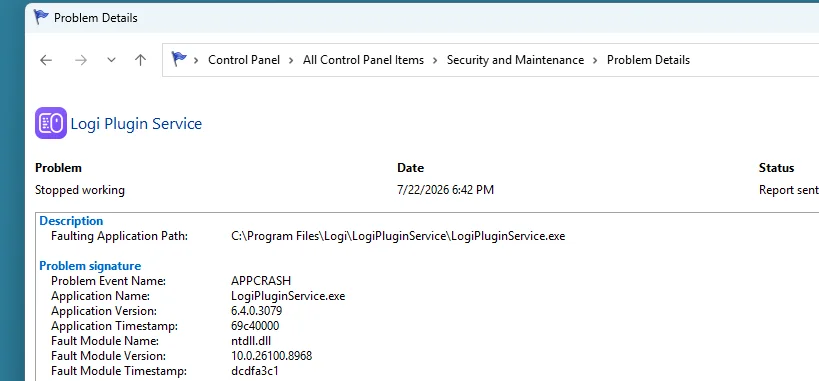Image resolution: width=819 pixels, height=381 pixels.
Task: Expand chevron after Security and Maintenance
Action: click(x=595, y=61)
